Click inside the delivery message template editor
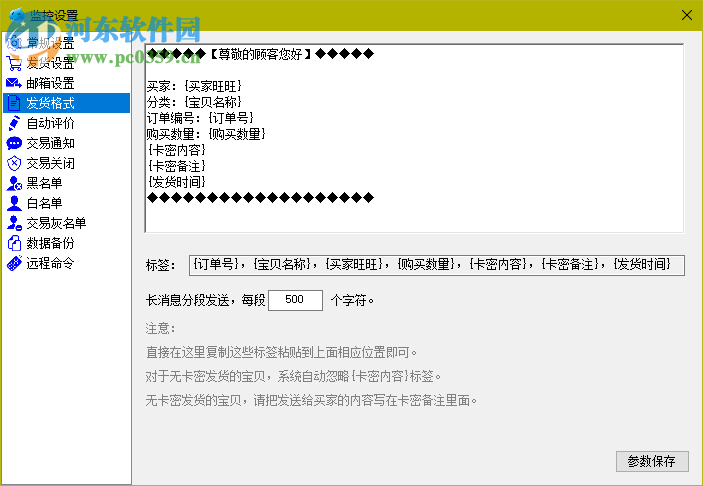This screenshot has width=703, height=486. pyautogui.click(x=414, y=138)
